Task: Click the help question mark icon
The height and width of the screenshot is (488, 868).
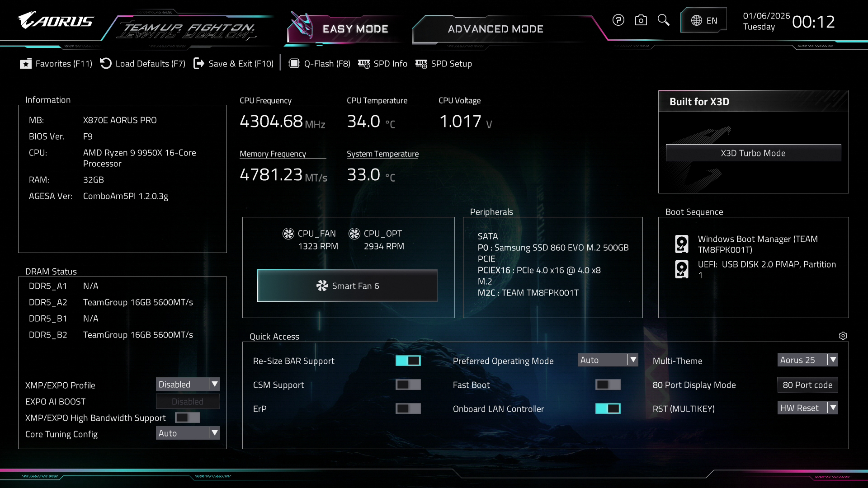Action: (x=618, y=20)
